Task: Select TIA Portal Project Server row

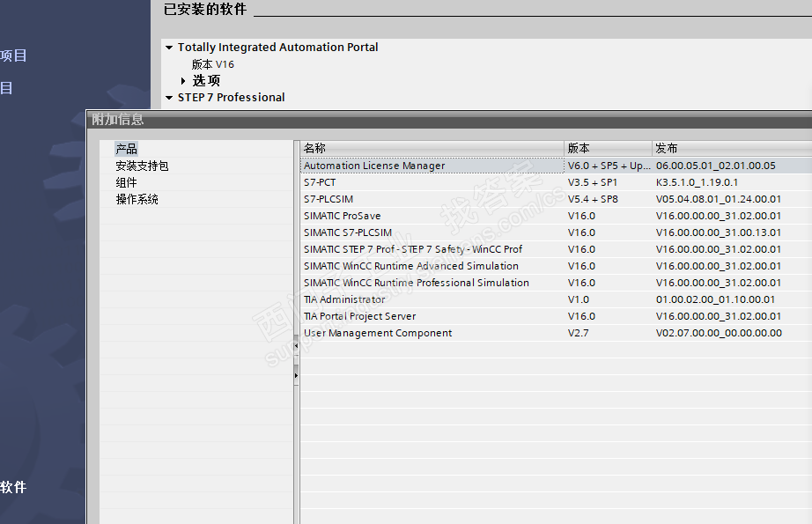Action: pyautogui.click(x=557, y=316)
